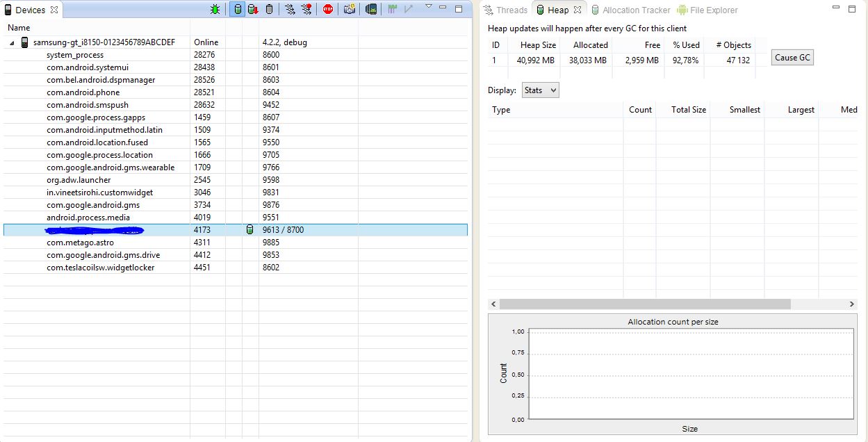Viewport: 868px width, 442px height.
Task: Start method profiling from the Devices toolbar
Action: 306,9
